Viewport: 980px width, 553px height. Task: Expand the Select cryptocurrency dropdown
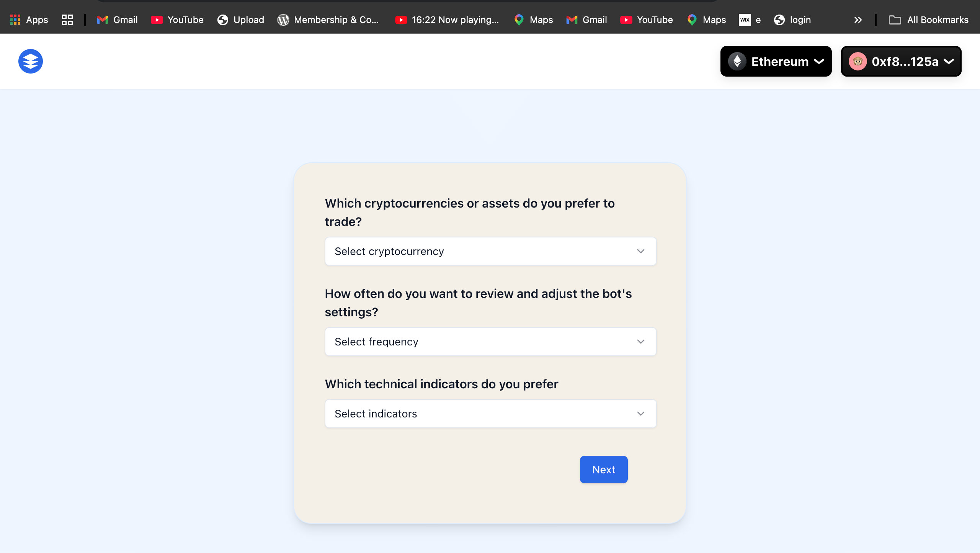point(490,251)
